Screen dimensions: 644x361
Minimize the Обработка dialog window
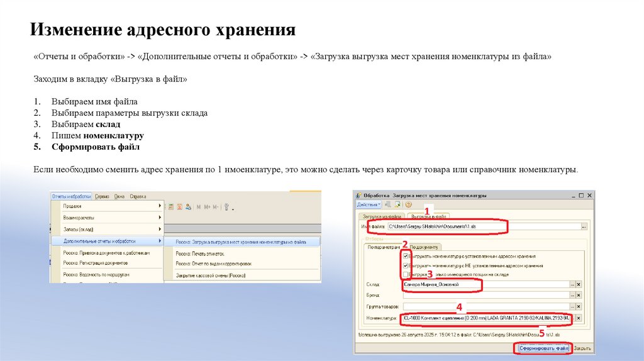[x=574, y=196]
